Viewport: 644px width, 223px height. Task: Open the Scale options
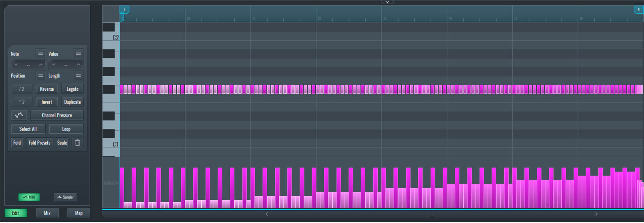pyautogui.click(x=62, y=143)
